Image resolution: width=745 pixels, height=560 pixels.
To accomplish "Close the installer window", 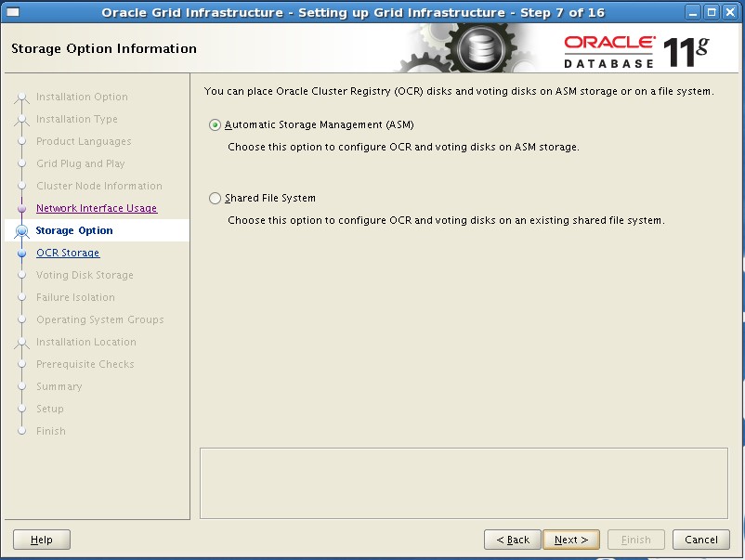I will (730, 12).
